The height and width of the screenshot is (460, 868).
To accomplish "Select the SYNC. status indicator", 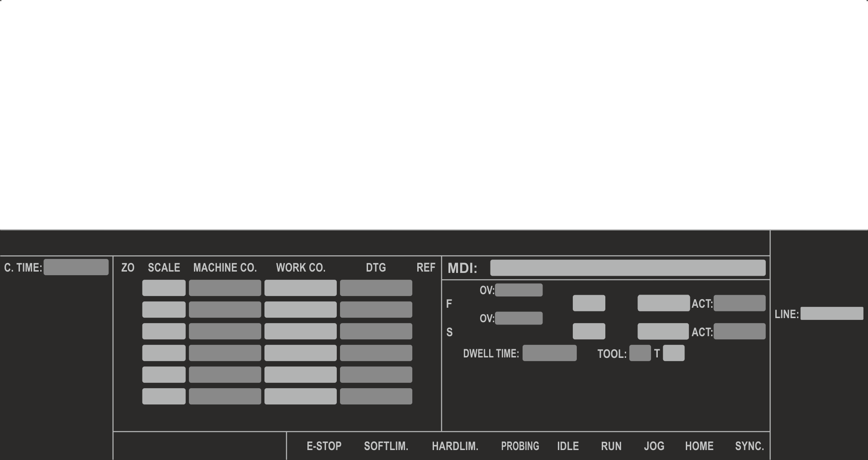I will 749,446.
